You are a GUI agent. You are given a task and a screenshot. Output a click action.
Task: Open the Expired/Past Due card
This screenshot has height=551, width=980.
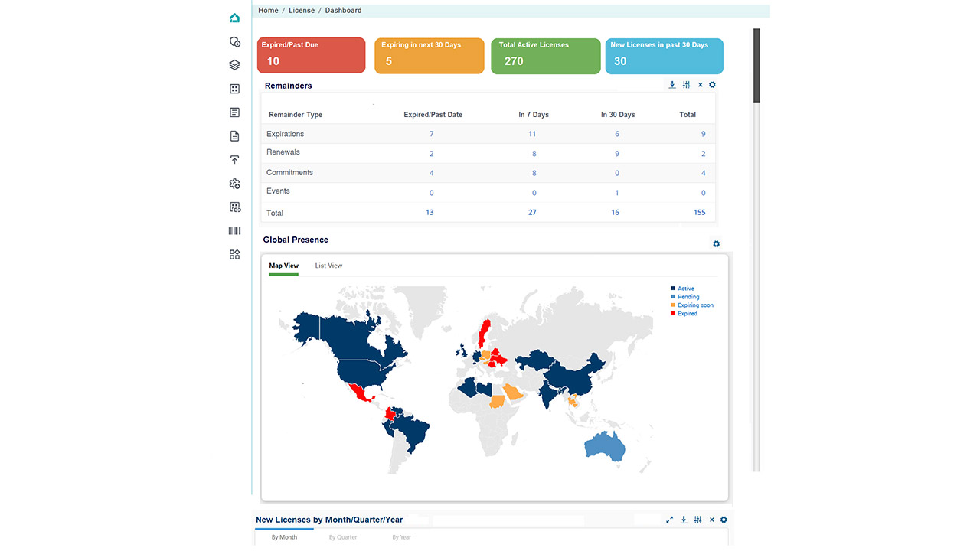311,56
